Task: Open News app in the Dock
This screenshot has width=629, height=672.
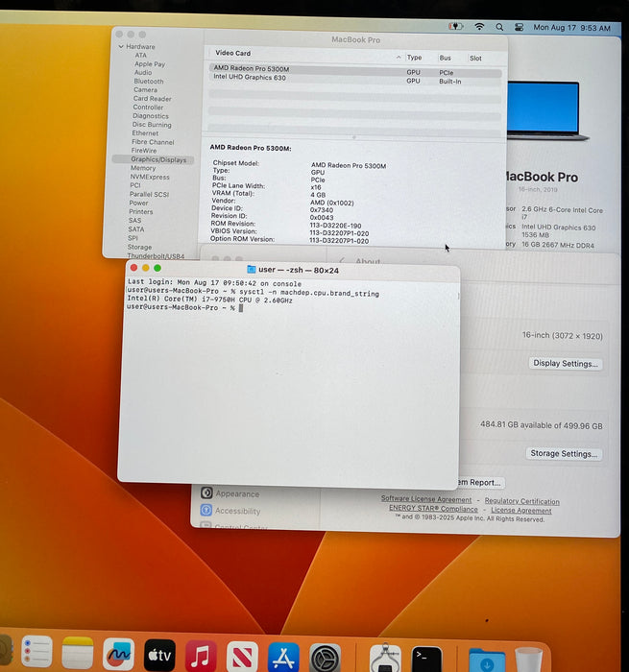Action: click(x=242, y=657)
